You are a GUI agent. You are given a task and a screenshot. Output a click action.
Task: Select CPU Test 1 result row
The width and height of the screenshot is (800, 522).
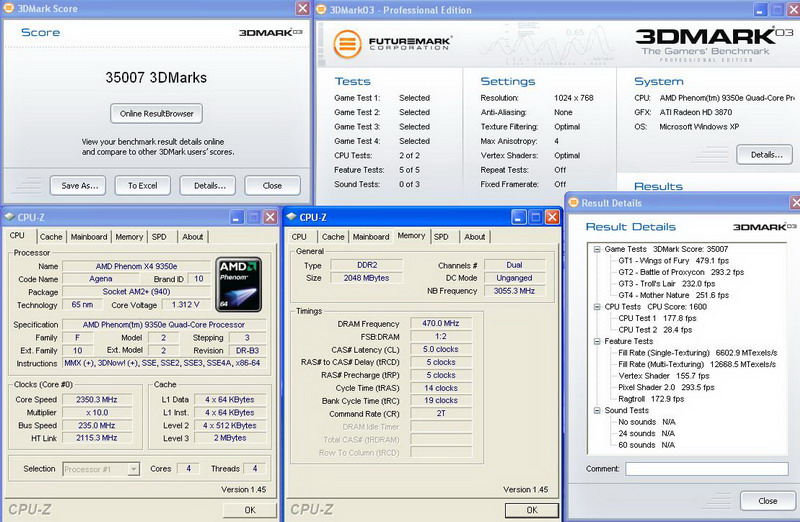coord(657,318)
